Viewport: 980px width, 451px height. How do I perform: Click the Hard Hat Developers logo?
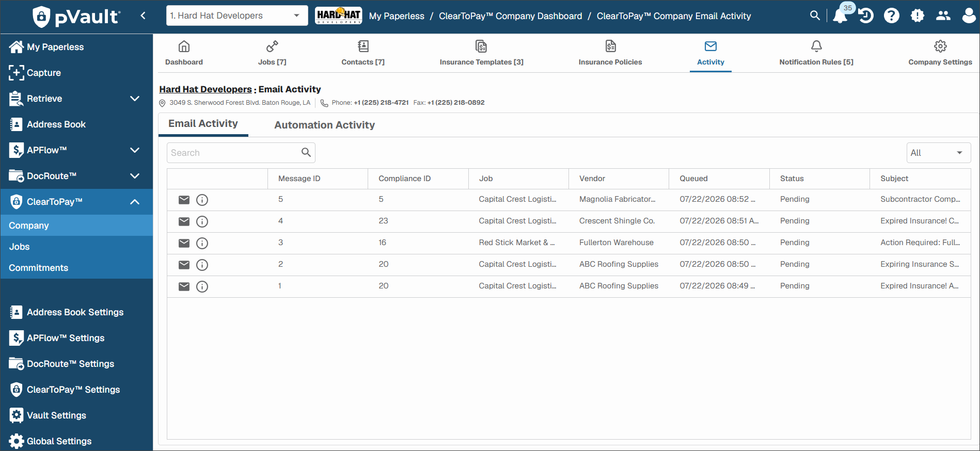click(x=339, y=15)
